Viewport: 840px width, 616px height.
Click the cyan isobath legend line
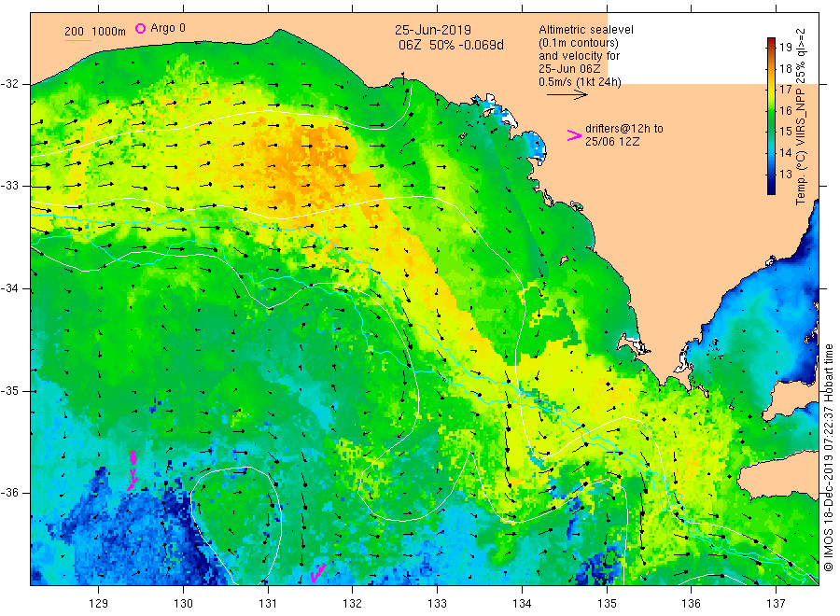[77, 40]
